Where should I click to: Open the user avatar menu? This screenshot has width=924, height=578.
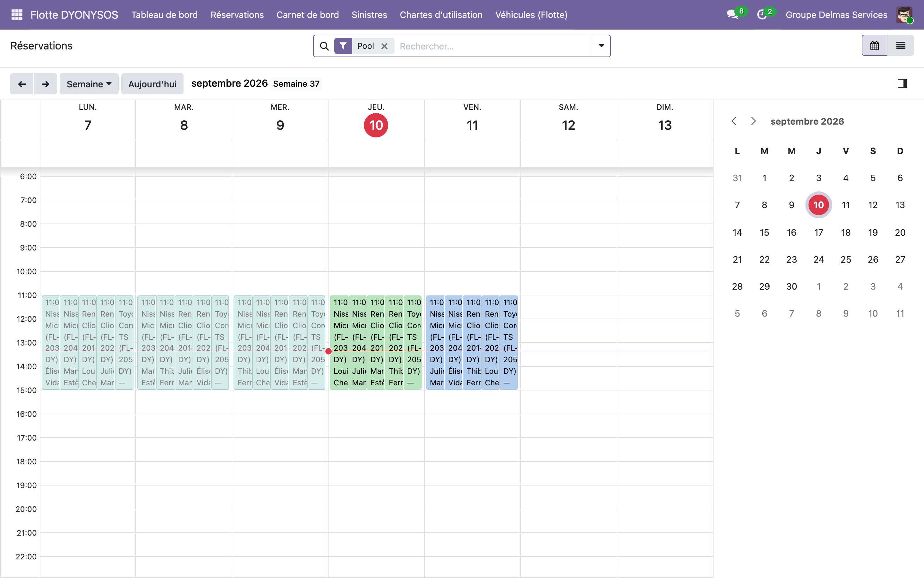coord(904,15)
